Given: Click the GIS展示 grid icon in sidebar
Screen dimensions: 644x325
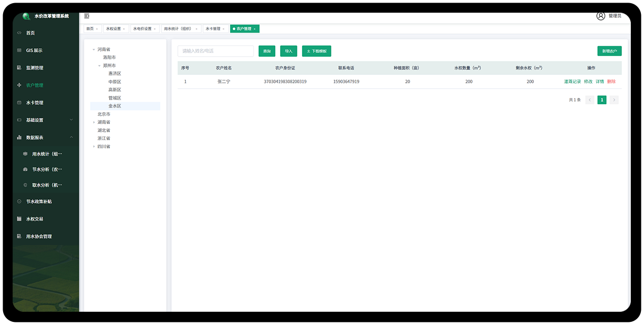Looking at the screenshot, I should click(x=19, y=50).
